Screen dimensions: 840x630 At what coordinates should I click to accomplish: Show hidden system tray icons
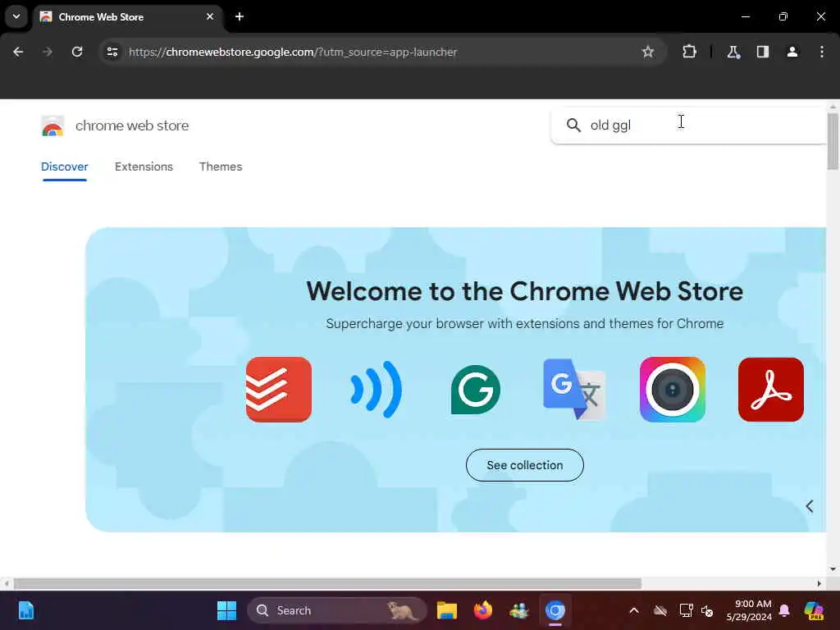634,610
